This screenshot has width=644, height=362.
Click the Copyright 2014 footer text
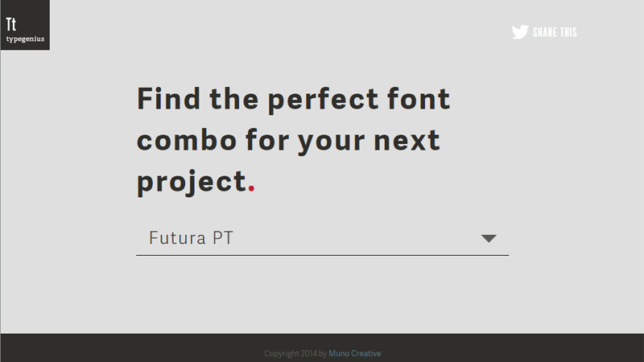(x=291, y=353)
